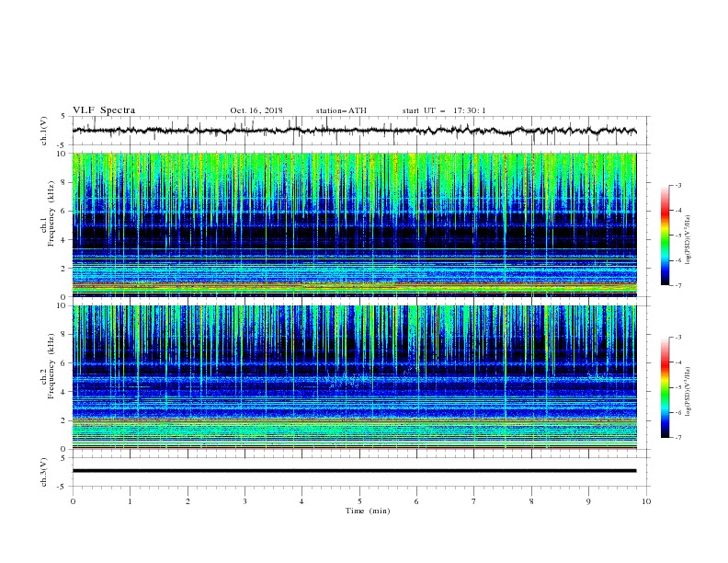The height and width of the screenshot is (563, 728).
Task: Click time axis tick label "9"
Action: click(588, 501)
